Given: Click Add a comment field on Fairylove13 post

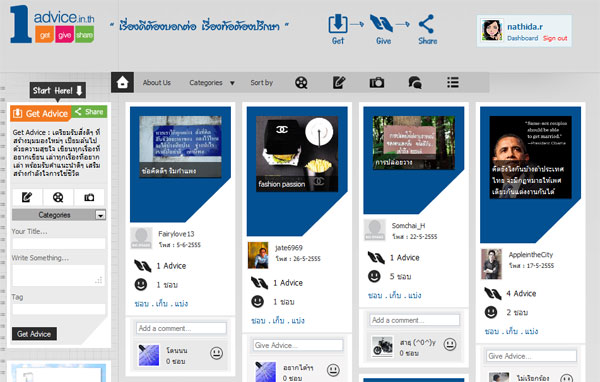Looking at the screenshot, I should pos(181,328).
